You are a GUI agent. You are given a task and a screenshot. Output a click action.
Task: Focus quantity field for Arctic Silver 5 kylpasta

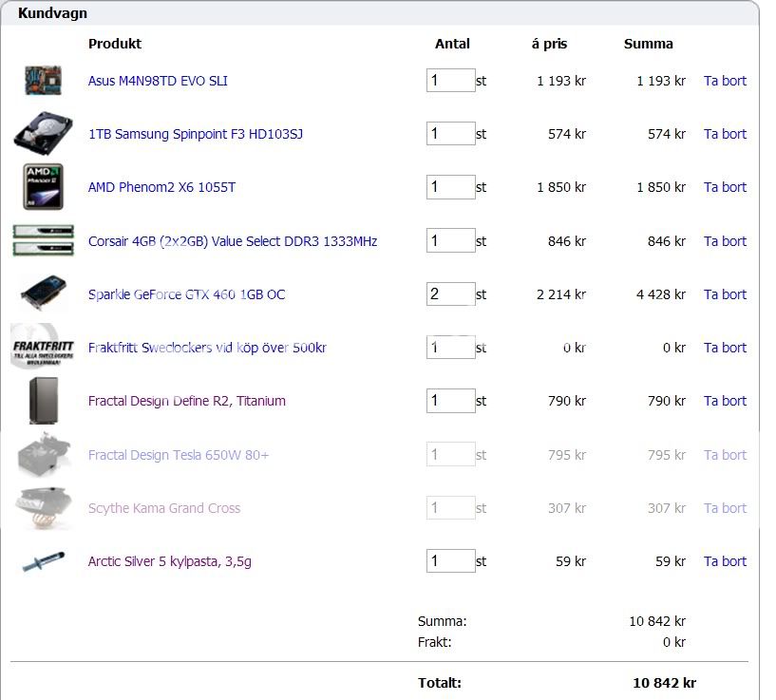(450, 561)
